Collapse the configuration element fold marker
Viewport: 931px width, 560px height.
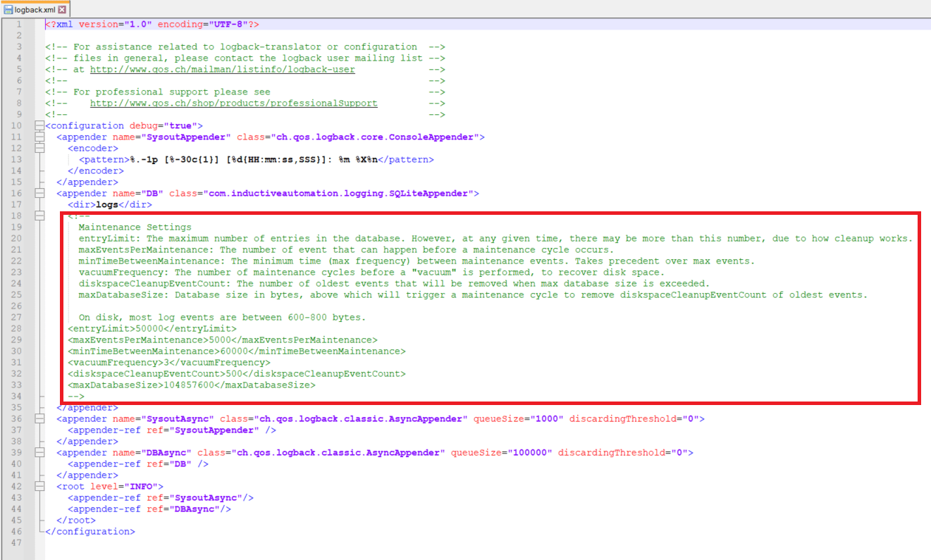tap(39, 125)
